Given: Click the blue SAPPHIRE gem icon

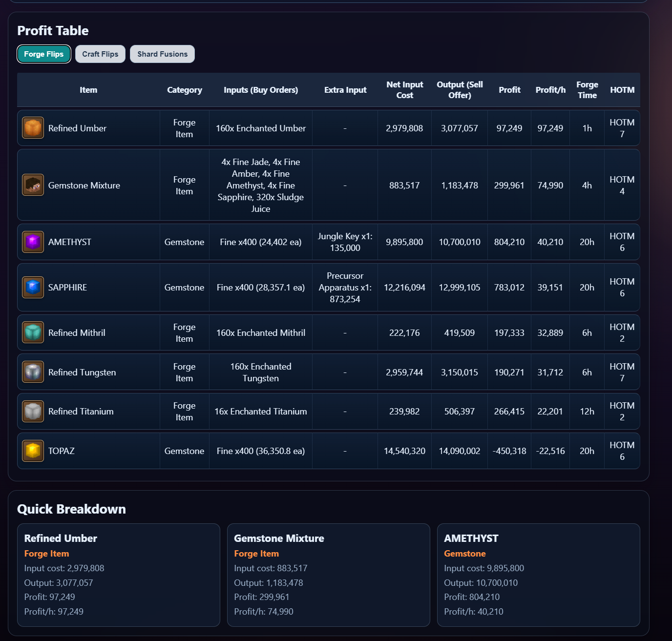Looking at the screenshot, I should pos(33,287).
